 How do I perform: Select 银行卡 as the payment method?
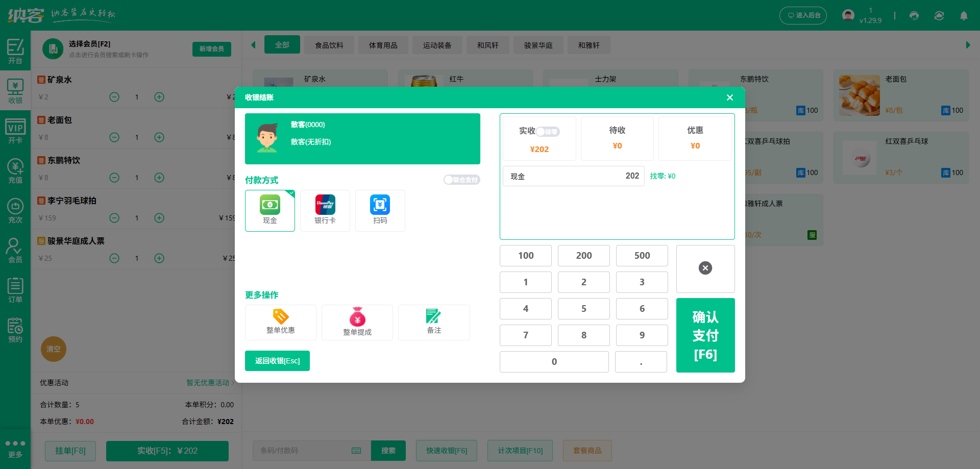[x=325, y=210]
